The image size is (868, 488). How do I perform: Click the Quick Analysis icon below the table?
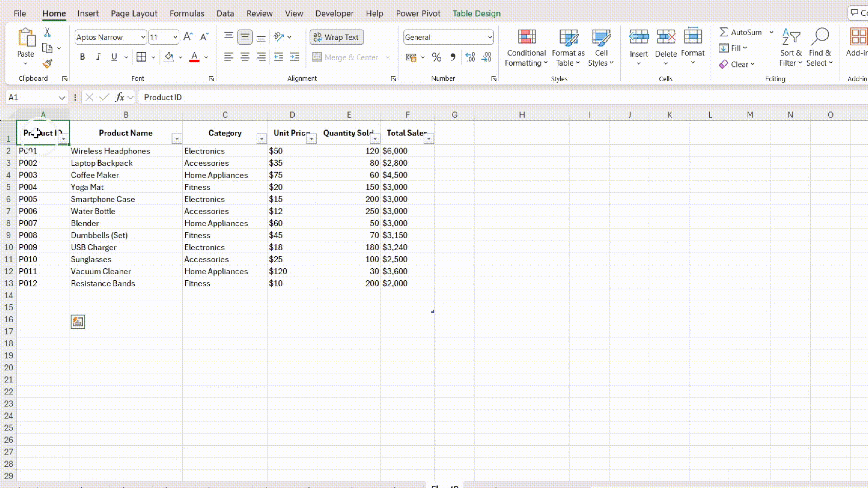click(78, 322)
